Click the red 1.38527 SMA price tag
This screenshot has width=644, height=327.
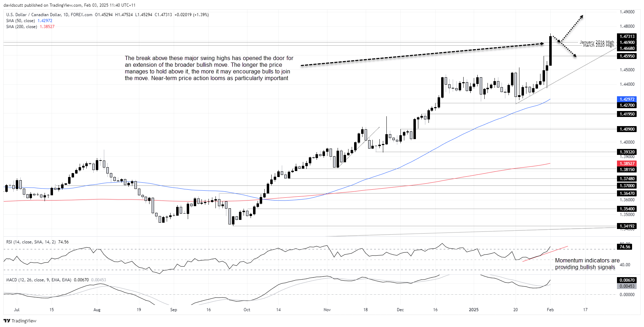pos(626,164)
